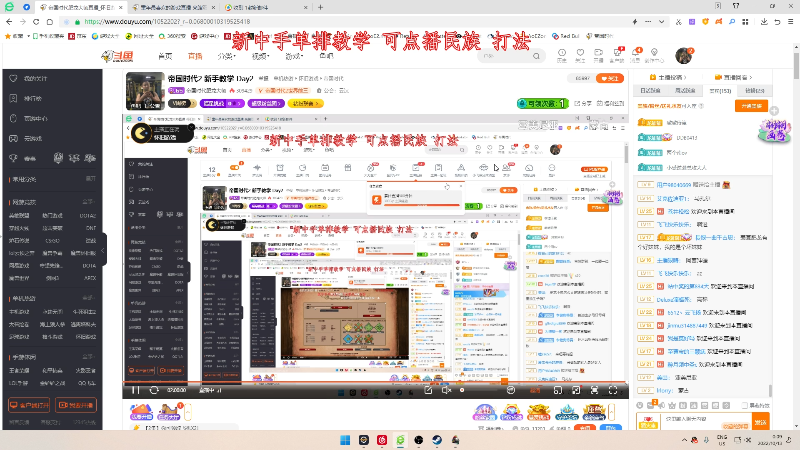Mute the video player sound

coord(446,390)
